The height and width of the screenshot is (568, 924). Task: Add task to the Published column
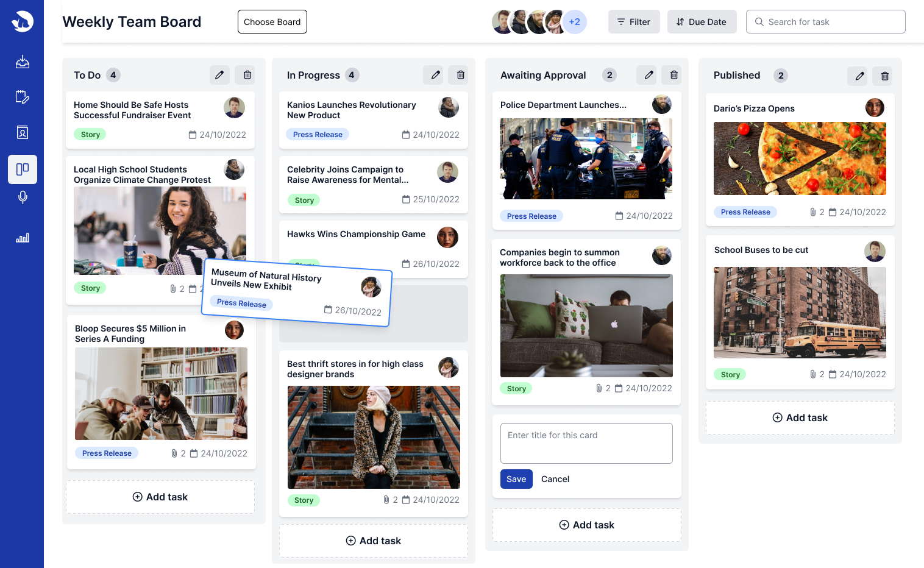pyautogui.click(x=800, y=417)
